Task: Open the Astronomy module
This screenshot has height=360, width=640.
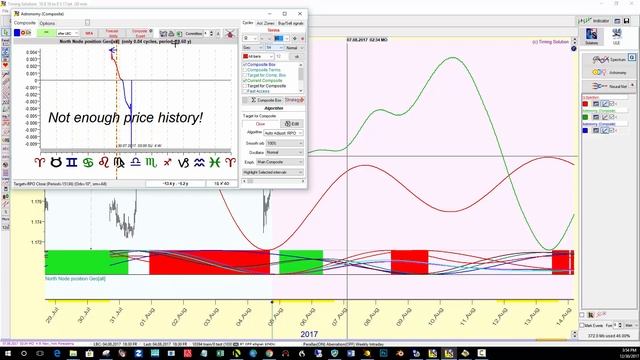Action: pos(609,73)
